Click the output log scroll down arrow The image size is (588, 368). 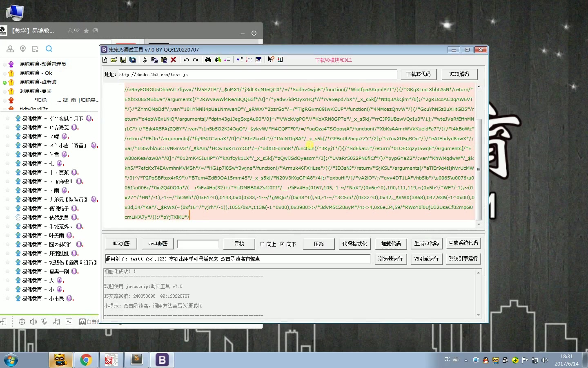[x=479, y=315]
